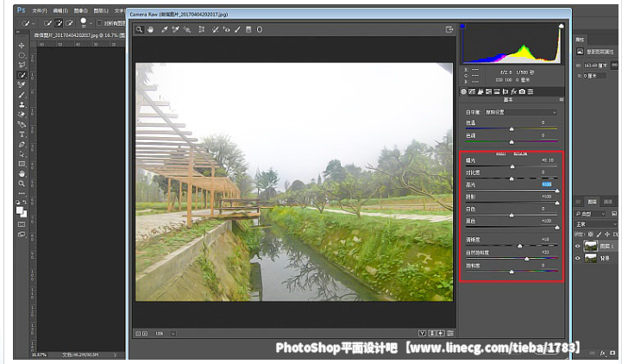The image size is (628, 364).
Task: Open the 编辑(E) menu in Photoshop
Action: [60, 11]
